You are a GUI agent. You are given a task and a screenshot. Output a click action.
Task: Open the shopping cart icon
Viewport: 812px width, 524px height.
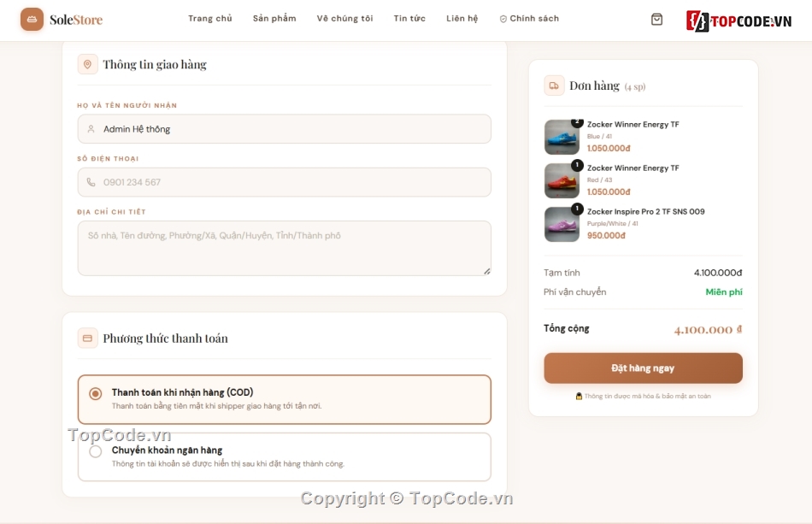656,19
